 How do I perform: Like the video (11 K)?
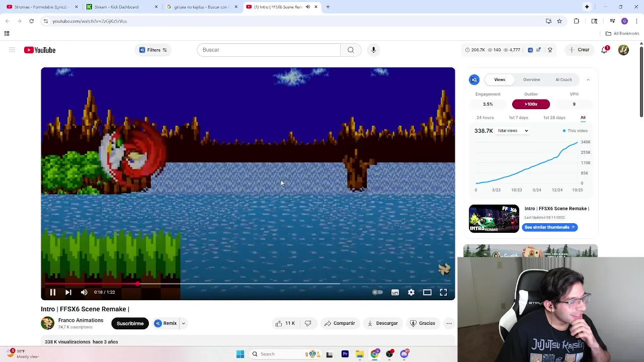[285, 323]
